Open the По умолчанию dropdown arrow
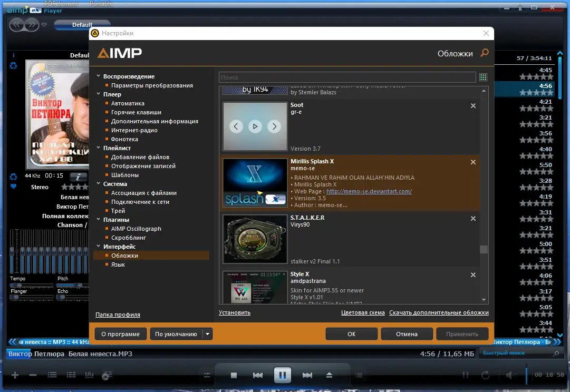This screenshot has height=392, width=570. click(207, 334)
